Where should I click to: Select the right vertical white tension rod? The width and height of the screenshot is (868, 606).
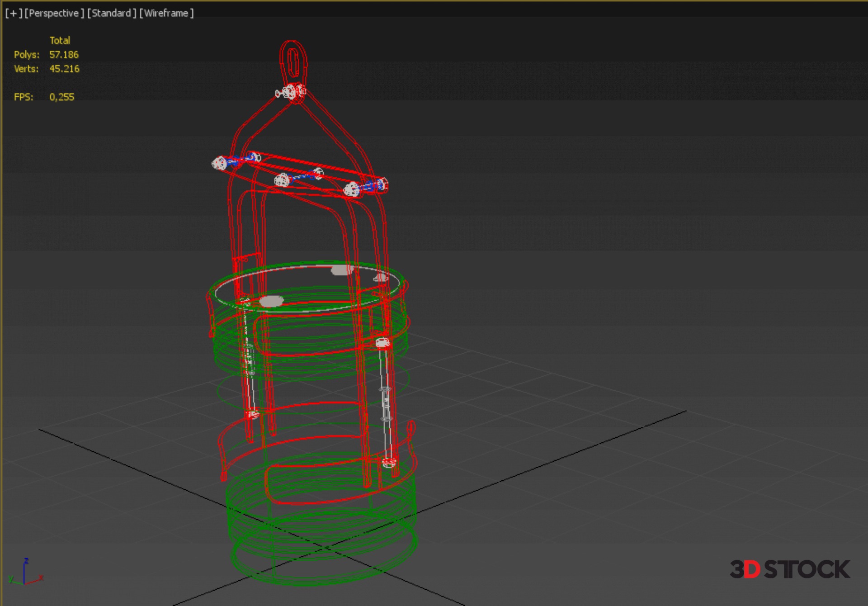(385, 402)
